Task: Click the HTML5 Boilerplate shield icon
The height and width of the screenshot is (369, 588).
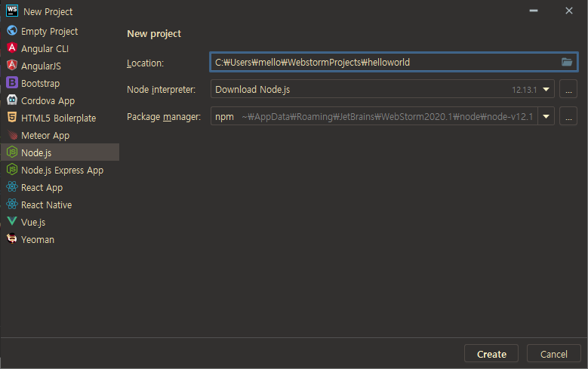Action: pos(12,117)
